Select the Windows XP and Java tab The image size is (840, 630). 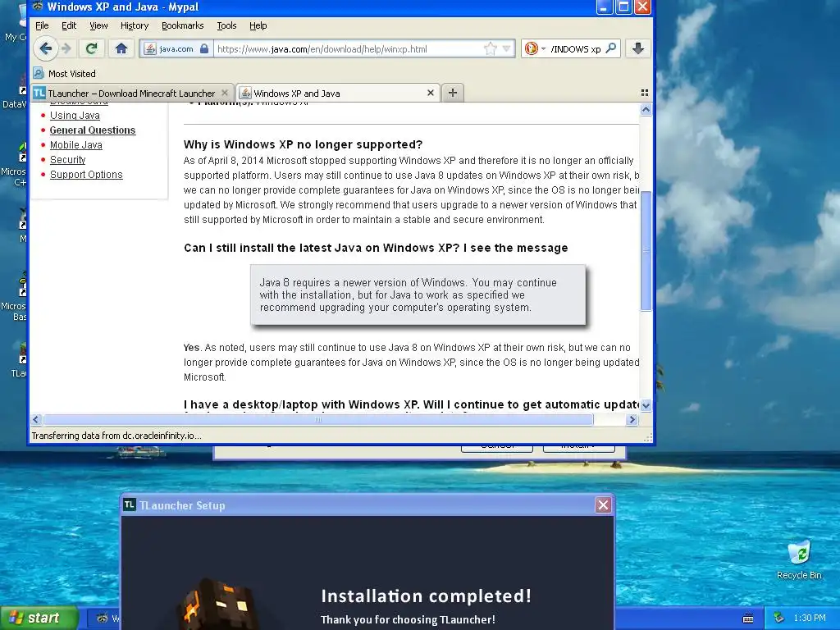tap(337, 93)
